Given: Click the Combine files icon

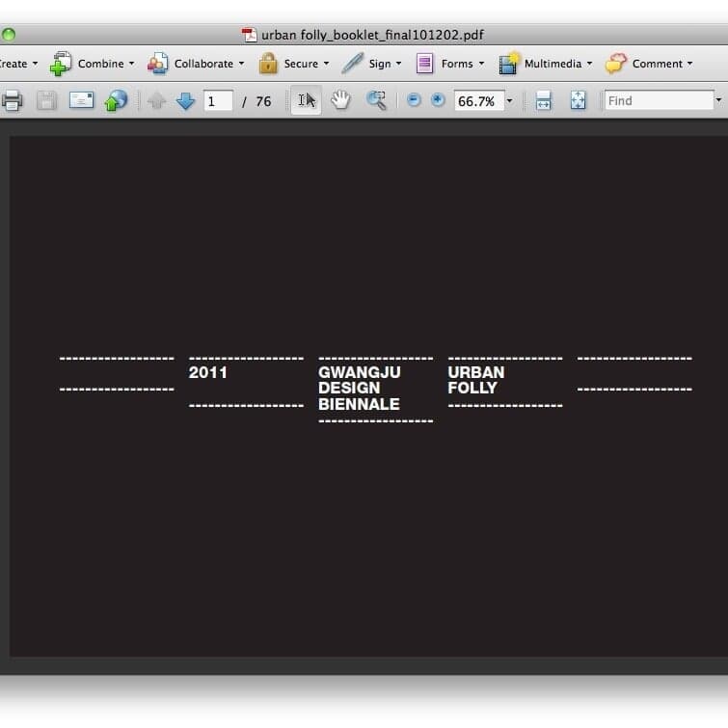Looking at the screenshot, I should coord(61,64).
